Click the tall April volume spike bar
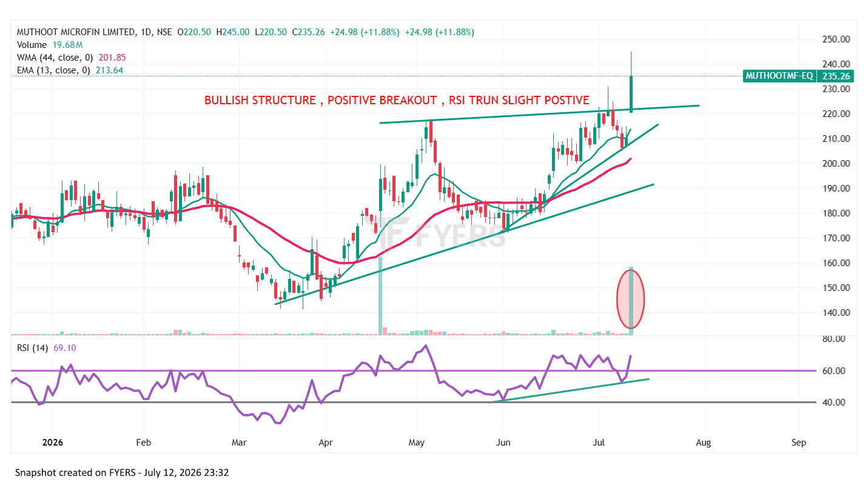The height and width of the screenshot is (485, 868). point(381,296)
